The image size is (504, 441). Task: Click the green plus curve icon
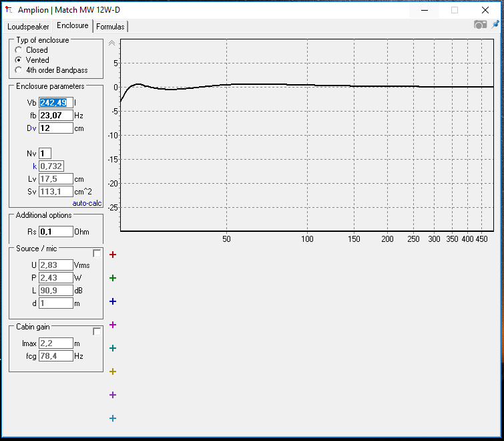coord(113,278)
